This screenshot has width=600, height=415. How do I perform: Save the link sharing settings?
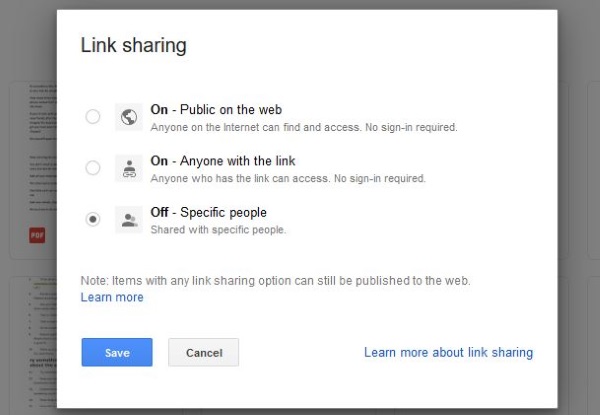(x=117, y=352)
